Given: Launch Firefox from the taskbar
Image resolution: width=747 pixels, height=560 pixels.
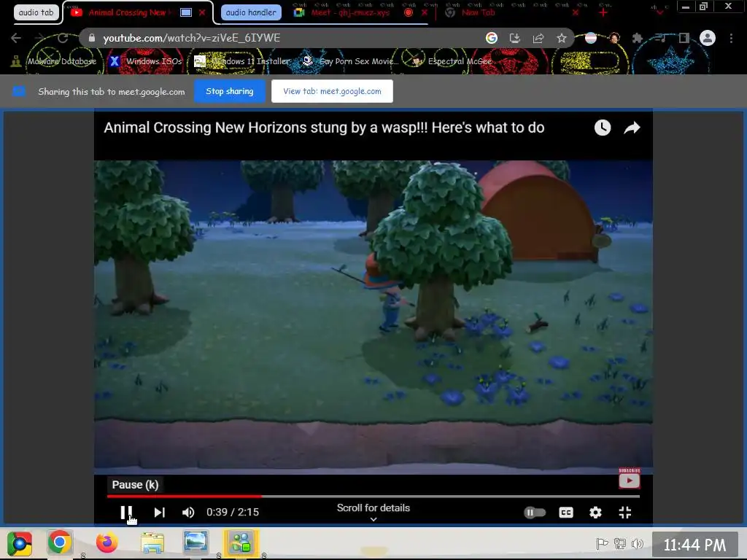Looking at the screenshot, I should click(x=107, y=542).
